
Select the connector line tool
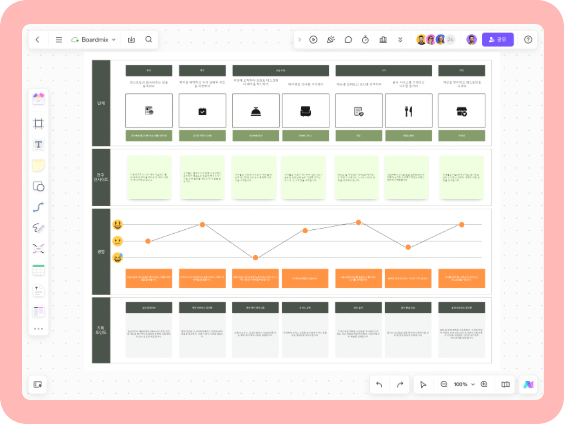point(38,207)
